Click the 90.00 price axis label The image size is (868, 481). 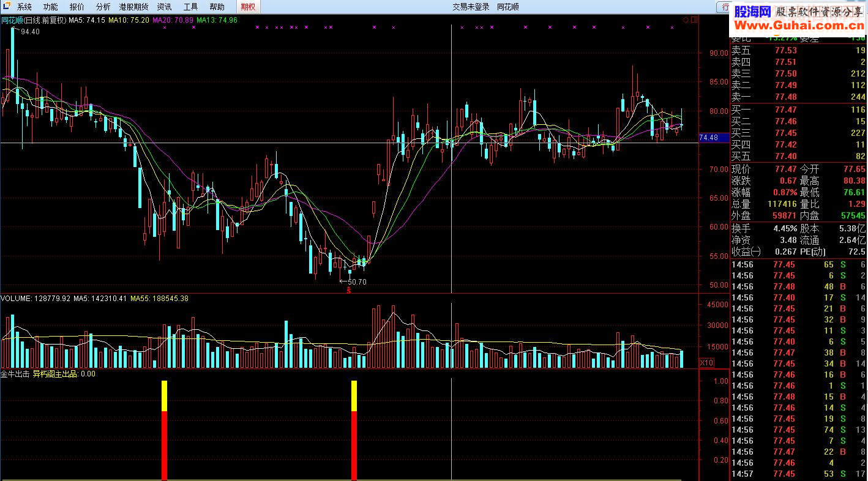pyautogui.click(x=718, y=53)
